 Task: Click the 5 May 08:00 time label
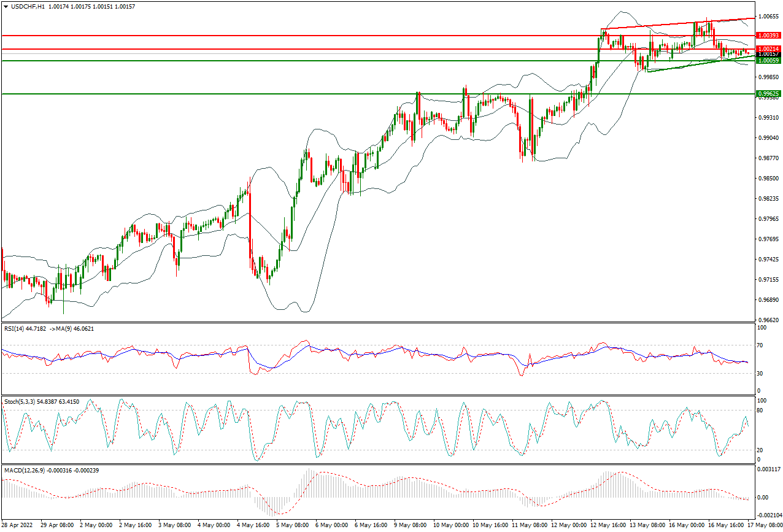pyautogui.click(x=292, y=526)
